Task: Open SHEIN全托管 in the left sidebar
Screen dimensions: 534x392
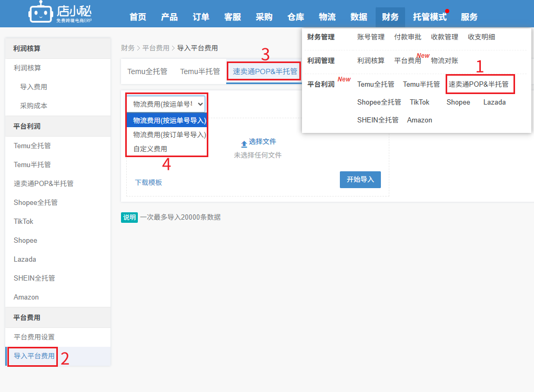Action: 34,278
